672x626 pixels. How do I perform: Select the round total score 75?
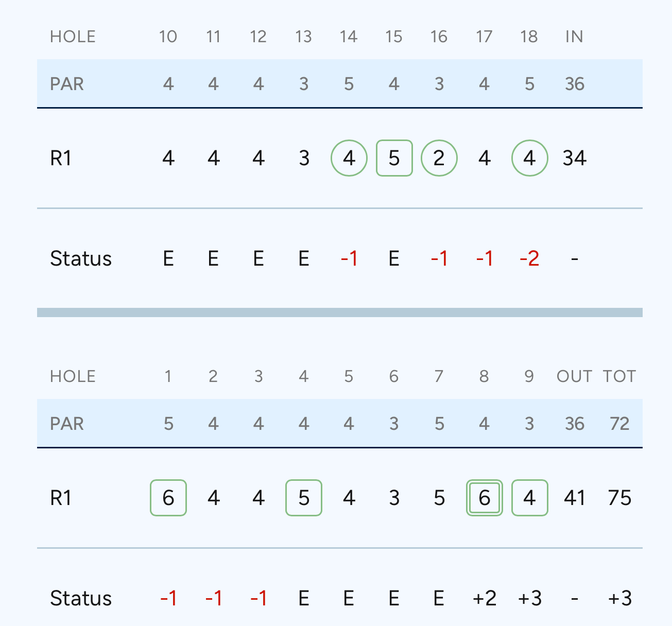[x=619, y=498]
